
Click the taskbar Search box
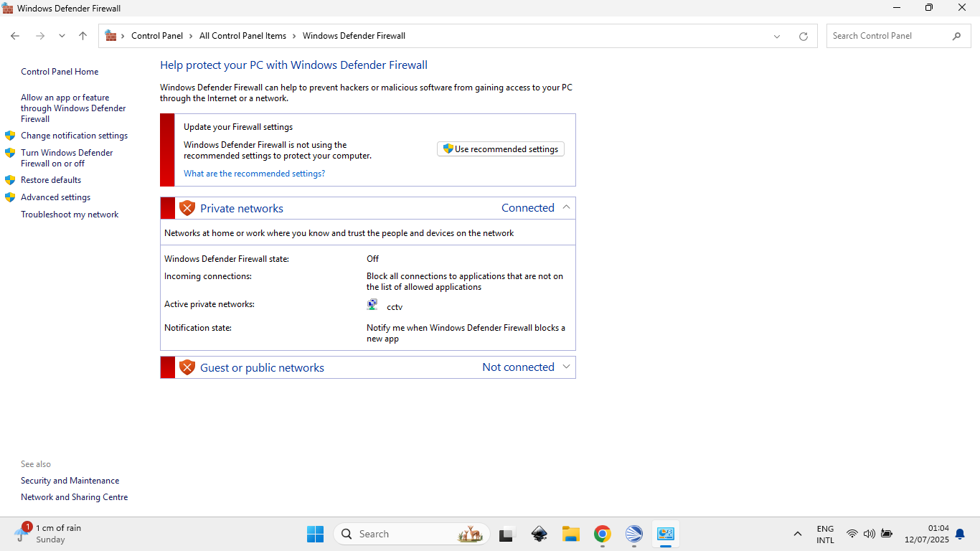pyautogui.click(x=412, y=534)
